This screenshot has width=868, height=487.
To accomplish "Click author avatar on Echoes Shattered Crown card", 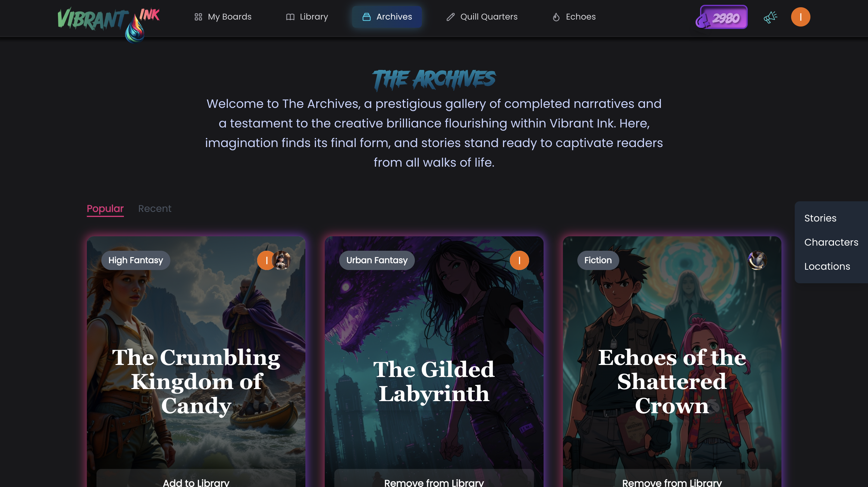I will 757,260.
